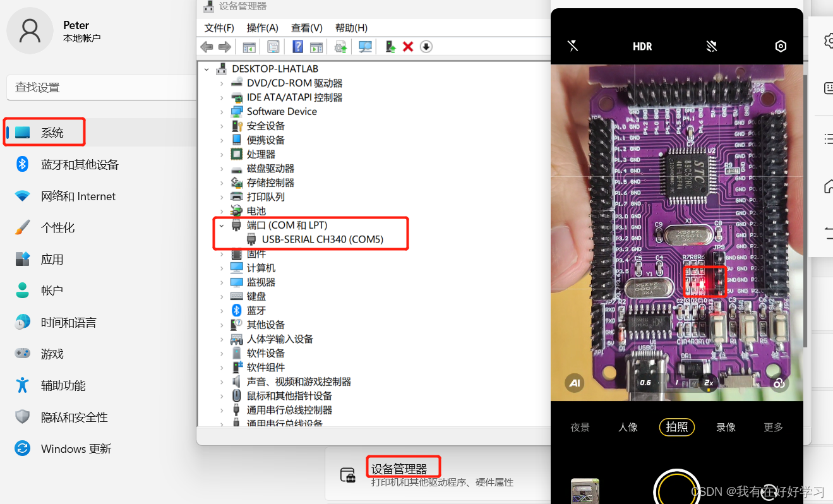
Task: Open 更多 camera modes
Action: 773,428
